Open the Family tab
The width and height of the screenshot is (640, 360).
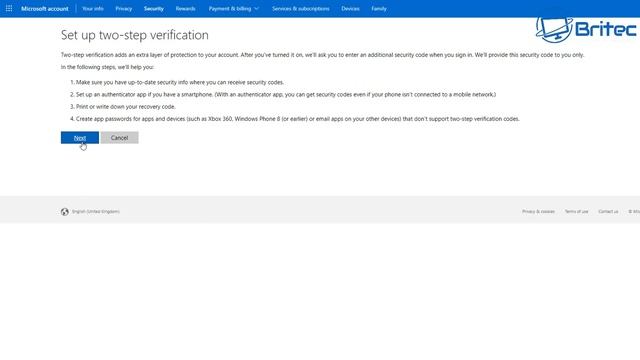[379, 9]
